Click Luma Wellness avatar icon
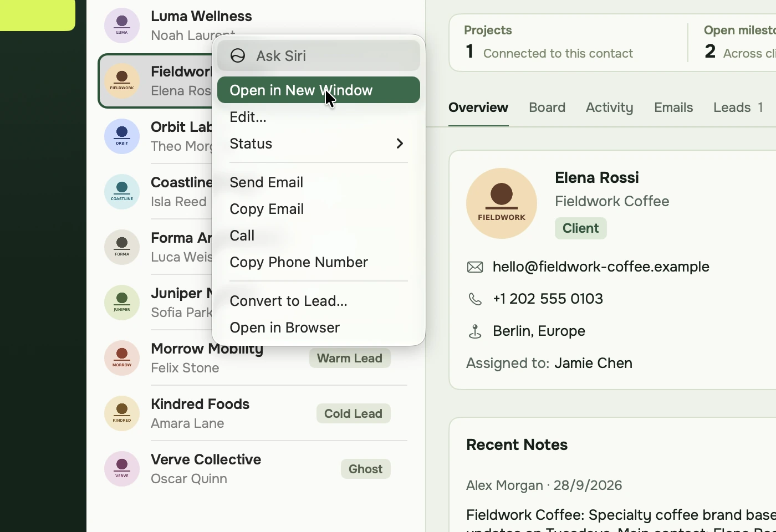The width and height of the screenshot is (776, 532). click(x=122, y=25)
